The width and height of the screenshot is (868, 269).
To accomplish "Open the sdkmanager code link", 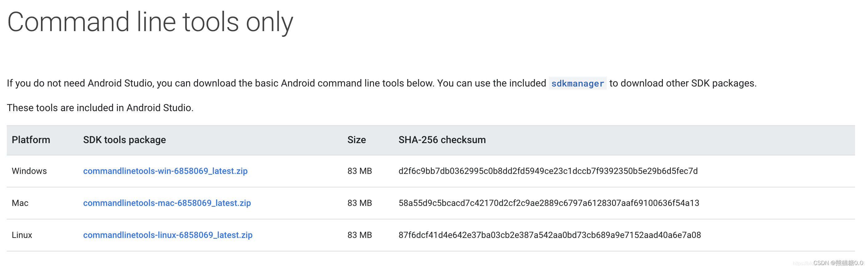I will pyautogui.click(x=577, y=83).
